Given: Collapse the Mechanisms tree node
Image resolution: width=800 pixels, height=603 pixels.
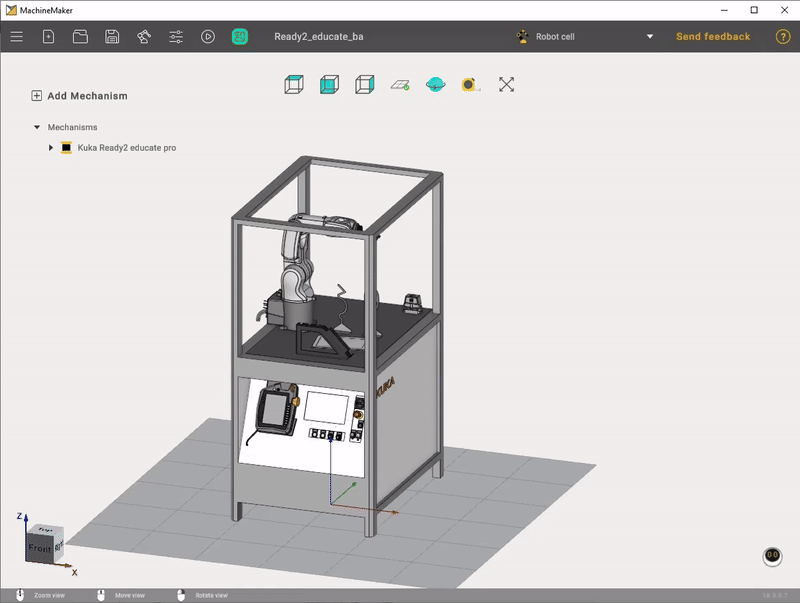Looking at the screenshot, I should coord(37,127).
